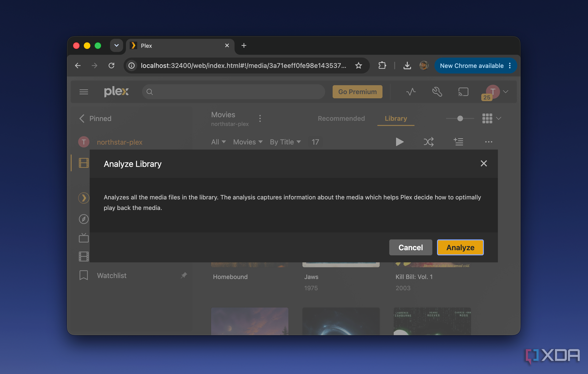The width and height of the screenshot is (588, 374).
Task: Adjust the poster size slider
Action: tap(460, 118)
